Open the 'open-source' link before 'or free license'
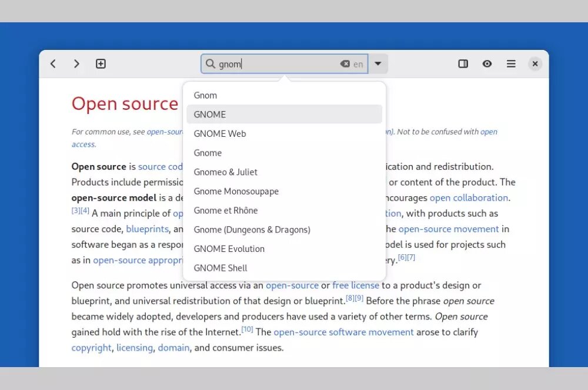 pos(292,285)
